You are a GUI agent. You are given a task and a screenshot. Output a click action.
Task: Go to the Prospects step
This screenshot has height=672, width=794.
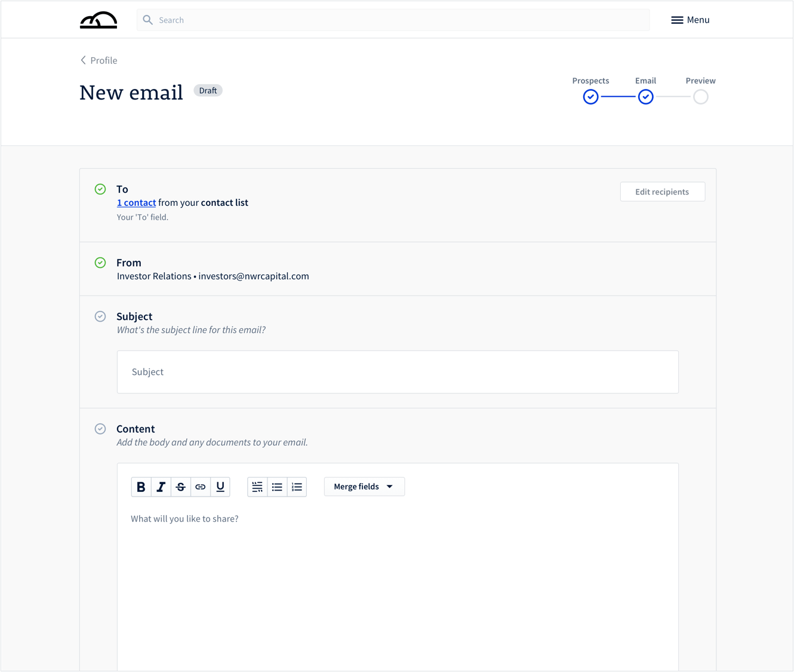pos(590,97)
